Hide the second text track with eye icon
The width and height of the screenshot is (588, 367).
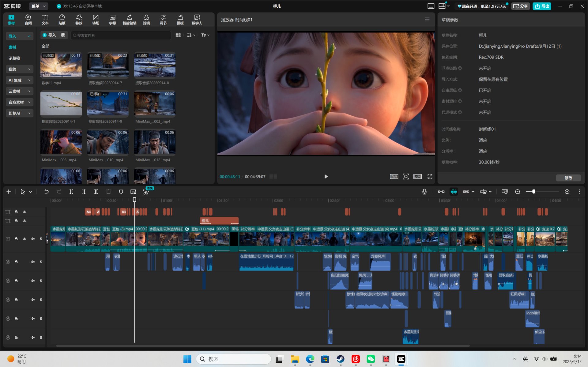pos(24,221)
